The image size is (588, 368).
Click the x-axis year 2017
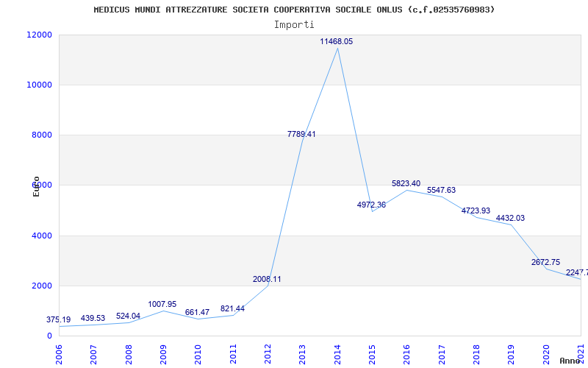click(x=442, y=355)
